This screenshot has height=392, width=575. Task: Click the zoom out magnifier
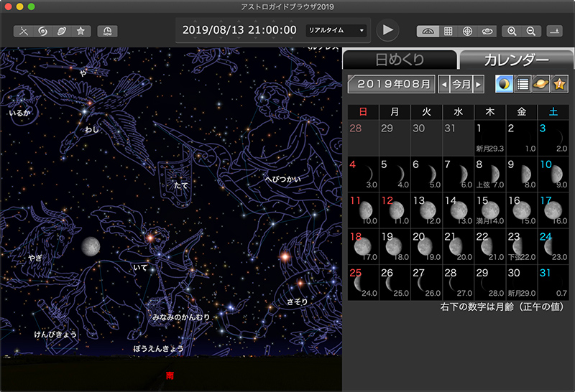(531, 31)
